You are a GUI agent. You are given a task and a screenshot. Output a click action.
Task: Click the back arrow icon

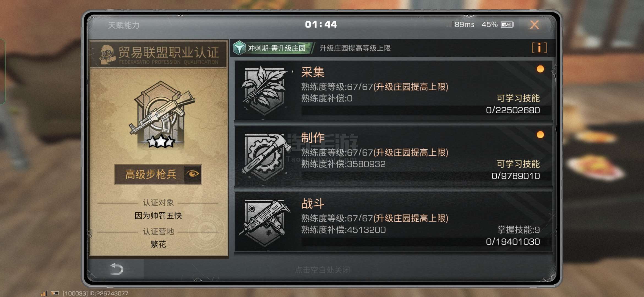coord(116,269)
